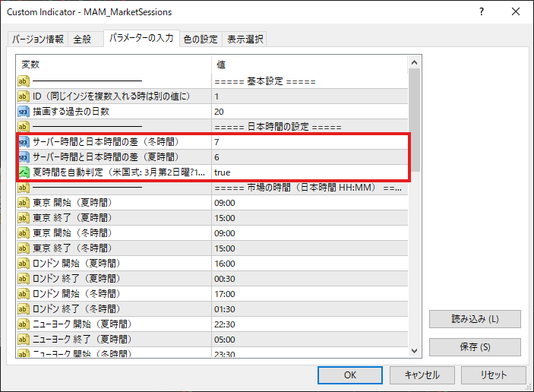Click the ab icon beside ロンドン 開始（冬時間）

23,294
